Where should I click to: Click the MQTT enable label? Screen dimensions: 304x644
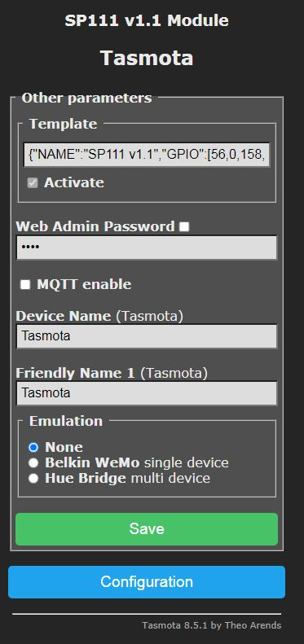click(x=84, y=284)
